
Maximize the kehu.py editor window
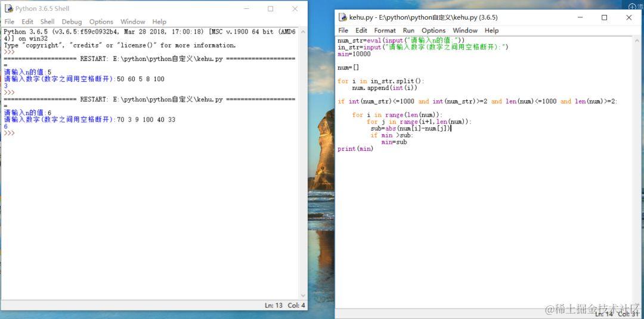click(x=604, y=17)
